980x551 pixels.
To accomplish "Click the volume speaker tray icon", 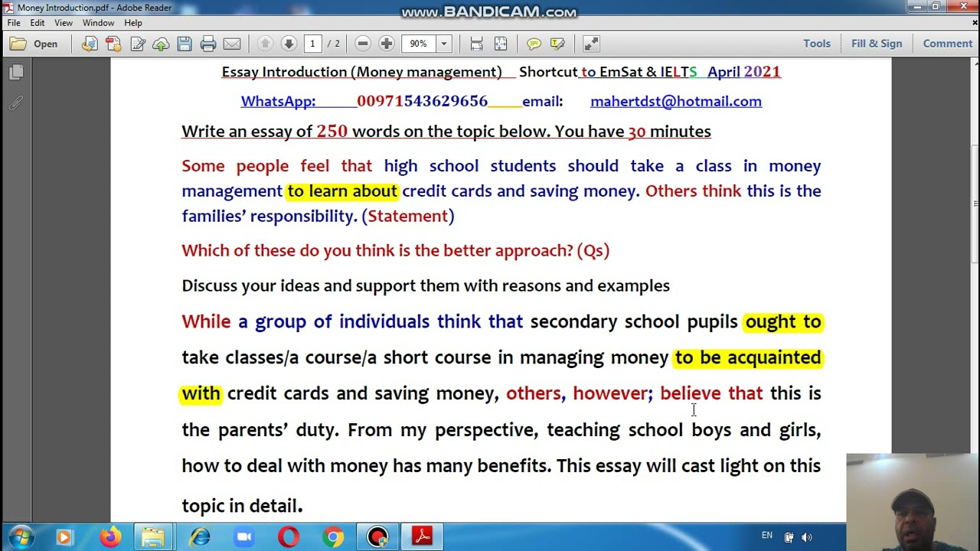I will 807,537.
